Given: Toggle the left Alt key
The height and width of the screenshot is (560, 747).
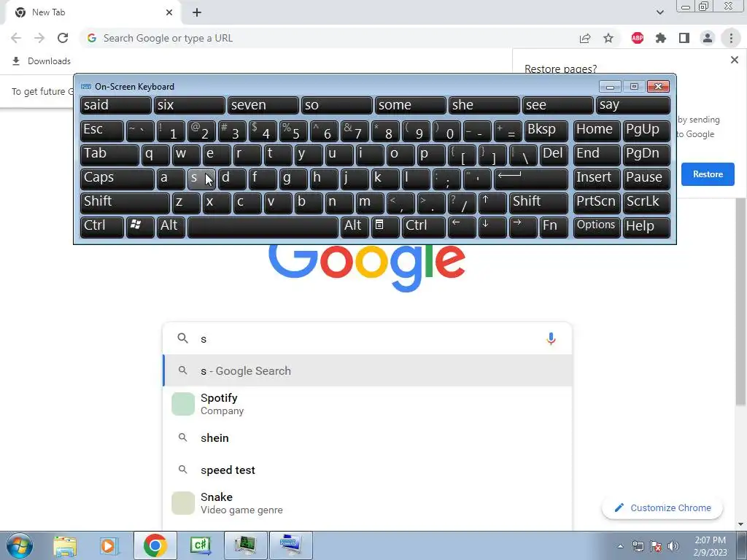Looking at the screenshot, I should [171, 226].
